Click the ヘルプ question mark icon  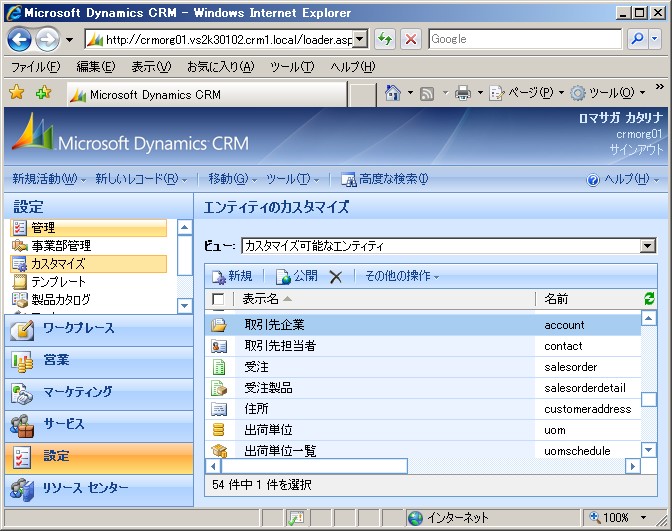pos(593,180)
